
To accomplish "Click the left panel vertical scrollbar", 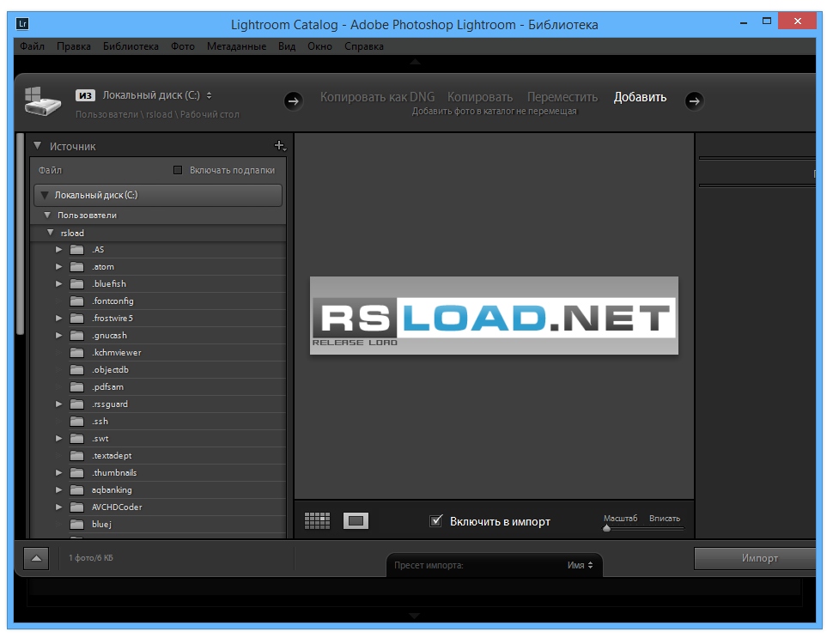I will [21, 234].
